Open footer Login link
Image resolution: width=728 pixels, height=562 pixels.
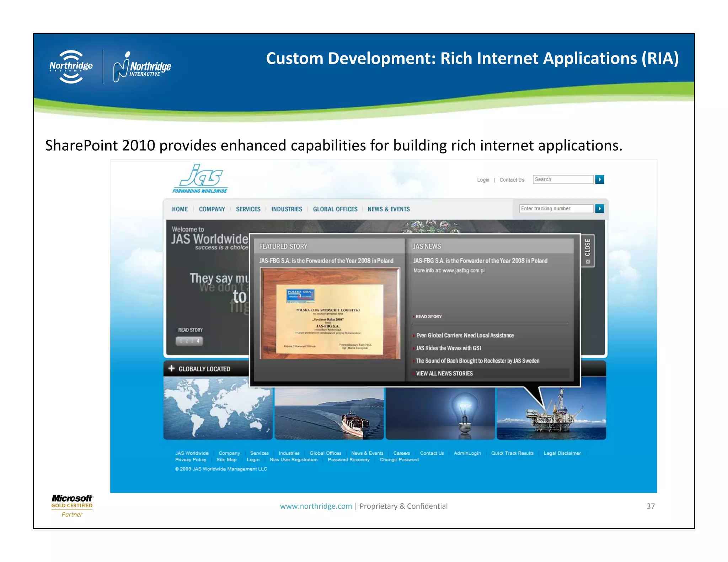click(253, 460)
